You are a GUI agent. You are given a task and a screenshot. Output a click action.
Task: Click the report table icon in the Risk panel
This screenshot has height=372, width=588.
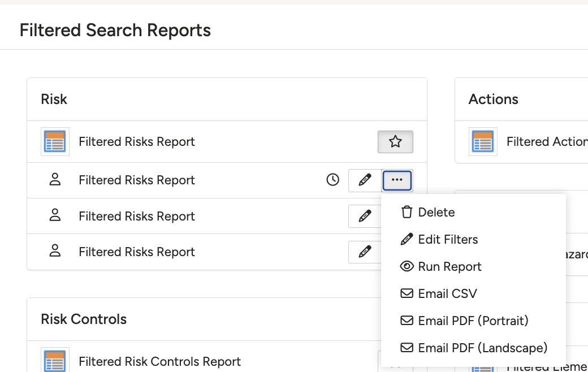tap(55, 142)
